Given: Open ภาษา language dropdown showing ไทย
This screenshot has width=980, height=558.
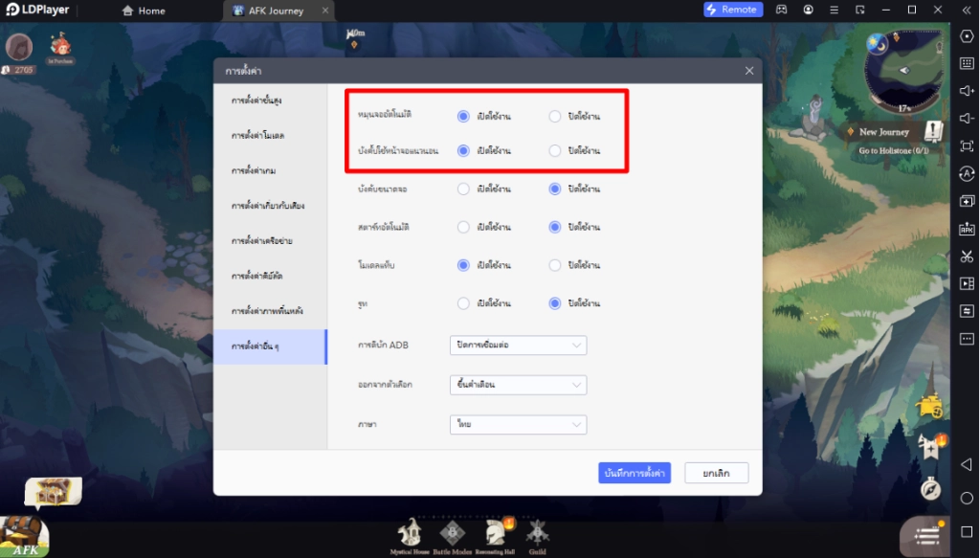Looking at the screenshot, I should [518, 424].
